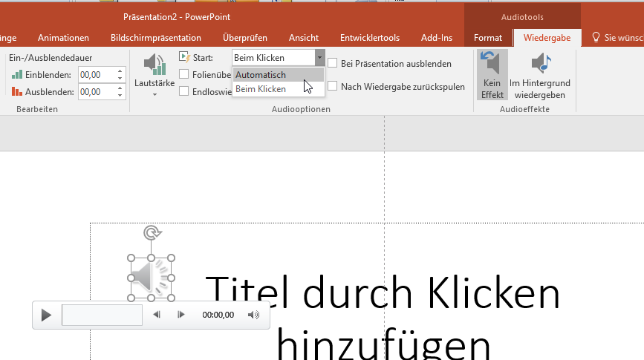The height and width of the screenshot is (360, 644).
Task: Play the audio clip
Action: [x=46, y=315]
